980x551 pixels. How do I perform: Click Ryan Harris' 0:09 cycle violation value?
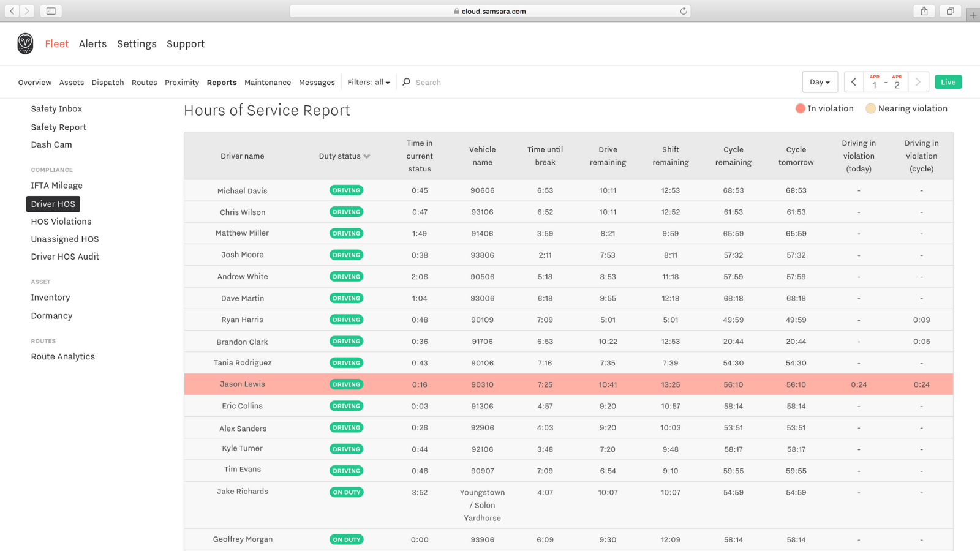921,320
